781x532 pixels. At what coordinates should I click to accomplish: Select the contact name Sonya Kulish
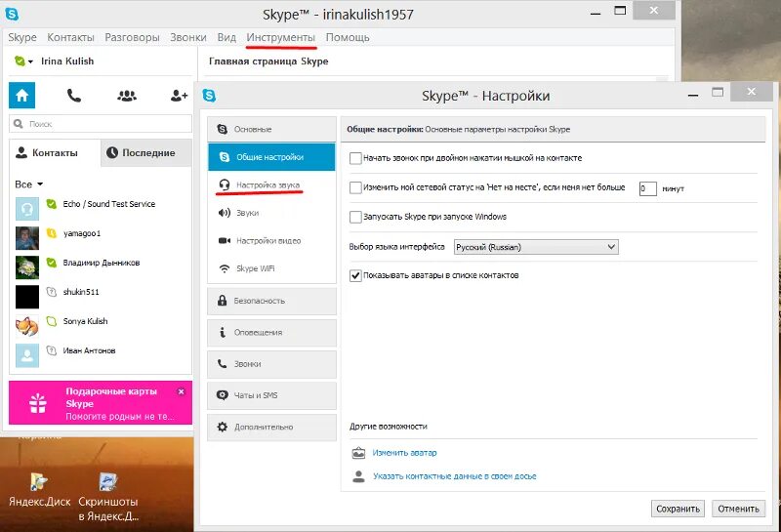85,321
